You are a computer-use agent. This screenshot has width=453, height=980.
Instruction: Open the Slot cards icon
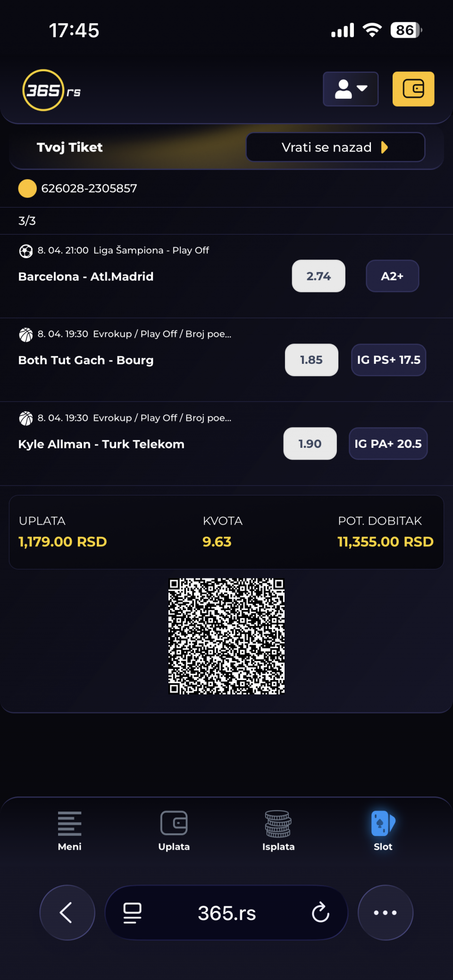click(383, 824)
